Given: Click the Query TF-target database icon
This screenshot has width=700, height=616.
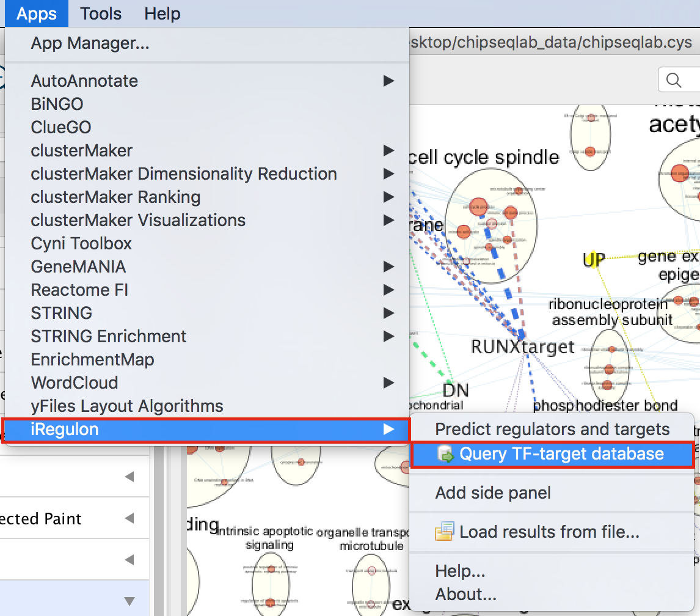Looking at the screenshot, I should [x=447, y=454].
